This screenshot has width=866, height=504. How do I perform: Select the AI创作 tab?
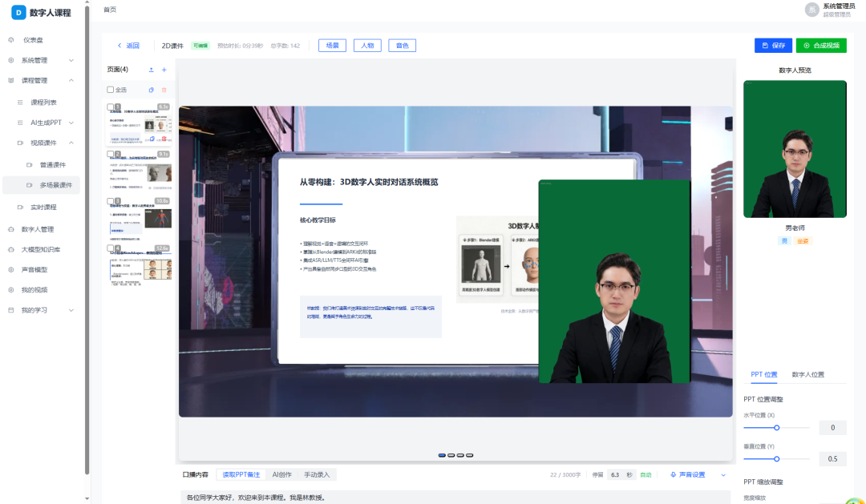pyautogui.click(x=281, y=474)
